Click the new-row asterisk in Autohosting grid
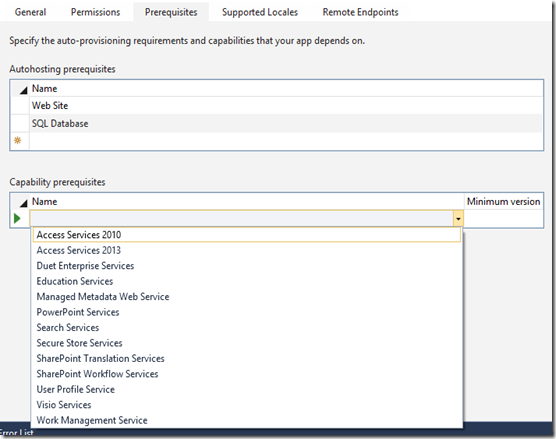 point(17,140)
